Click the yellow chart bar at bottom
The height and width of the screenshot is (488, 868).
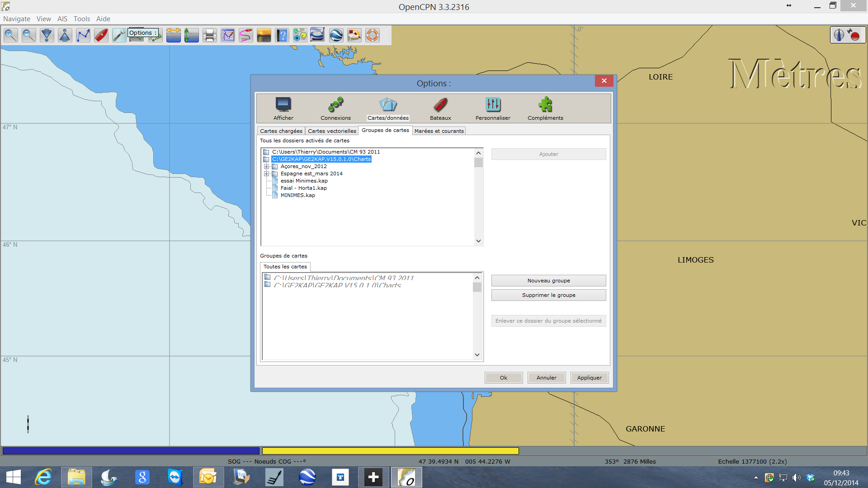391,451
